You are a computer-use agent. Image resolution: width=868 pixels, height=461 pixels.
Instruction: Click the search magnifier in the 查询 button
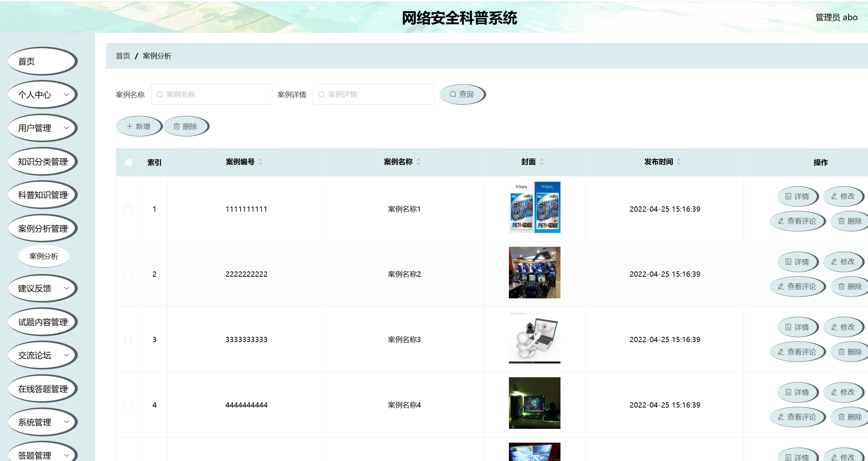click(x=453, y=94)
